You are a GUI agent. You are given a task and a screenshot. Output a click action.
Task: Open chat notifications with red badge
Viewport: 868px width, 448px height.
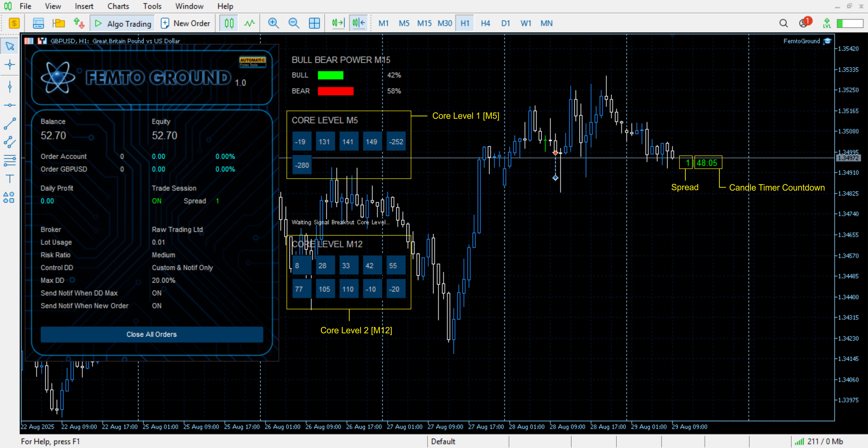pos(805,23)
